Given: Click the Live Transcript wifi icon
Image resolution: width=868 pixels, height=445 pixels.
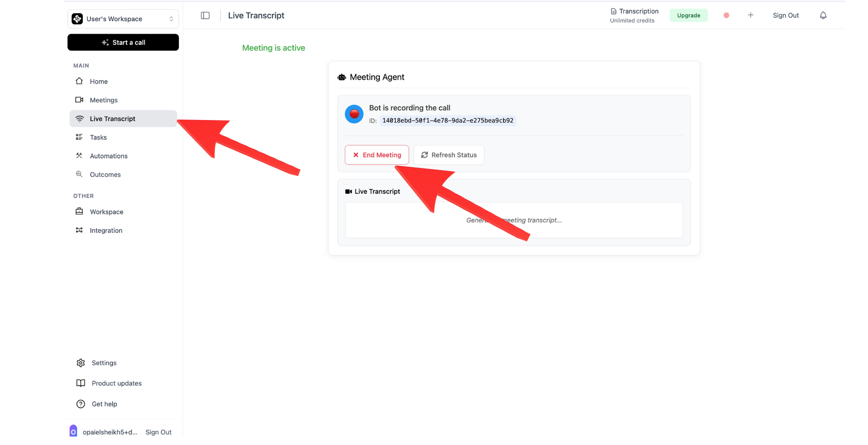Looking at the screenshot, I should pyautogui.click(x=79, y=118).
